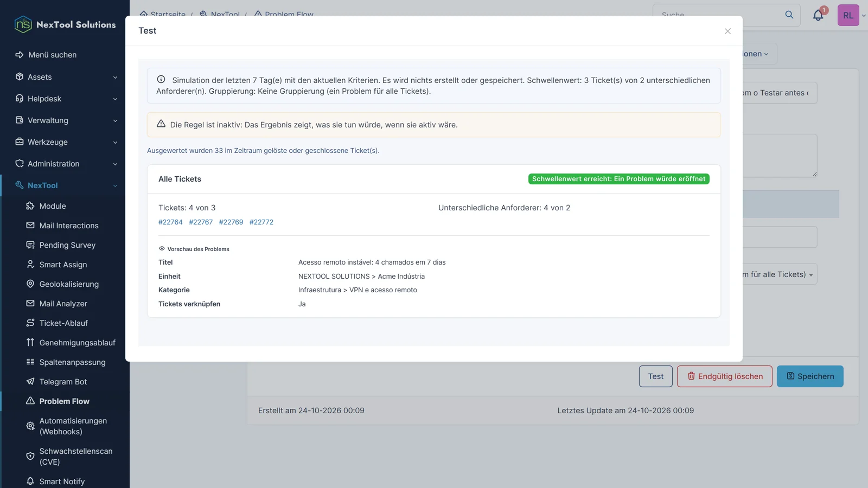Click the Genehmigungsablauf arrows icon
This screenshot has width=868, height=488.
pos(30,343)
